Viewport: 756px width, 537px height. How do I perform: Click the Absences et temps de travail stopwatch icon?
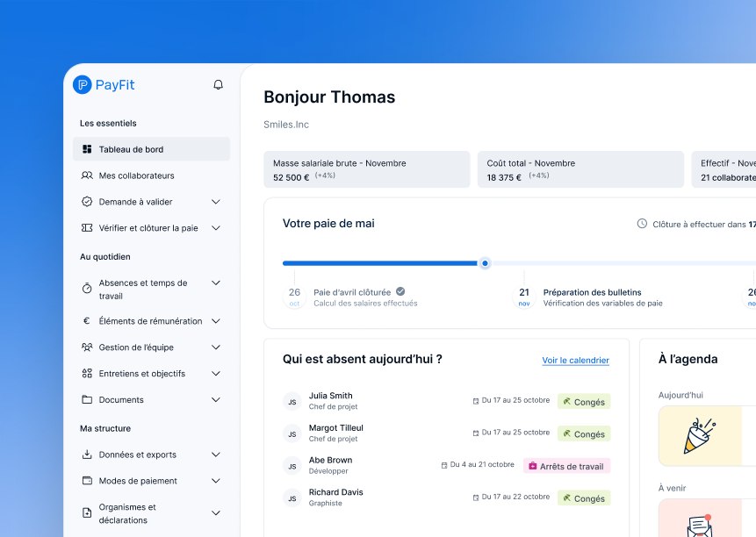point(87,289)
